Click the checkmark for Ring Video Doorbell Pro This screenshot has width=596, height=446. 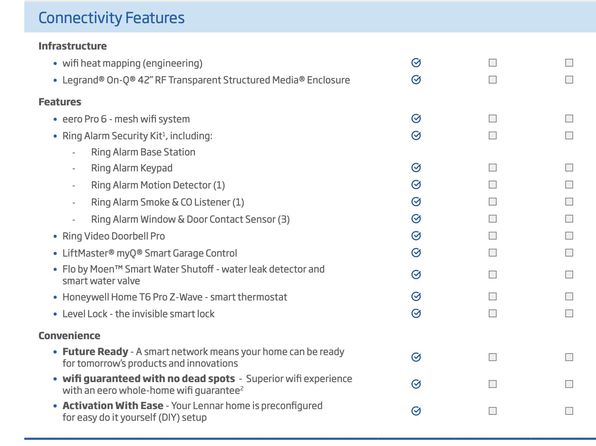[x=416, y=235]
